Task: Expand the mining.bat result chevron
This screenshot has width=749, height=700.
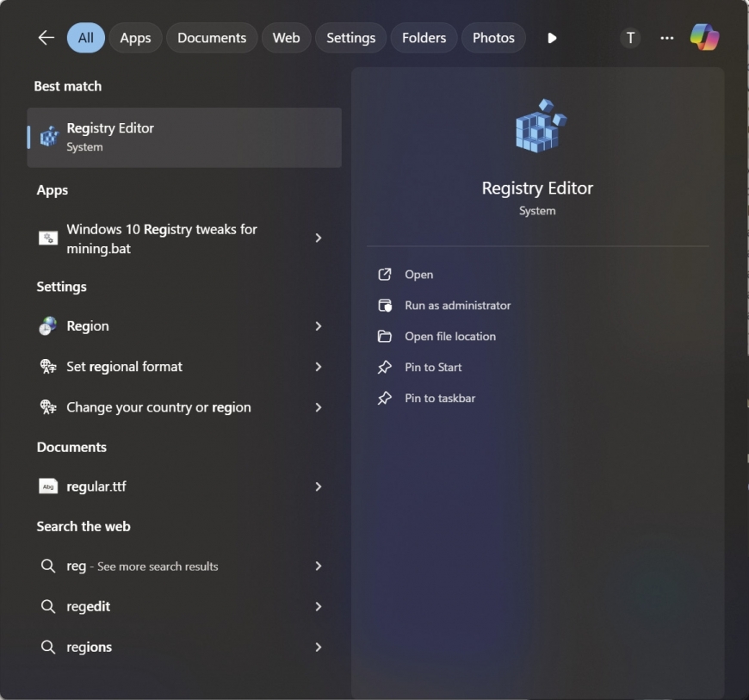Action: pos(319,238)
